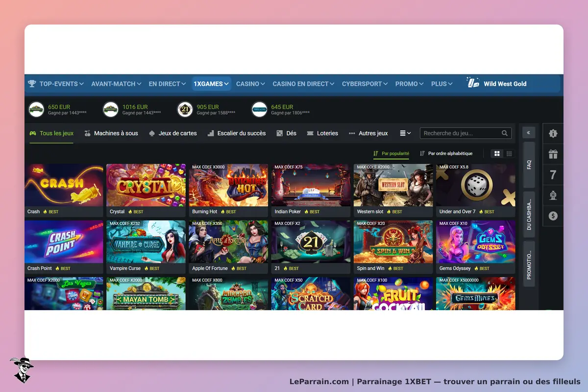Click the magnifier icon in game search
Image resolution: width=588 pixels, height=392 pixels.
505,133
